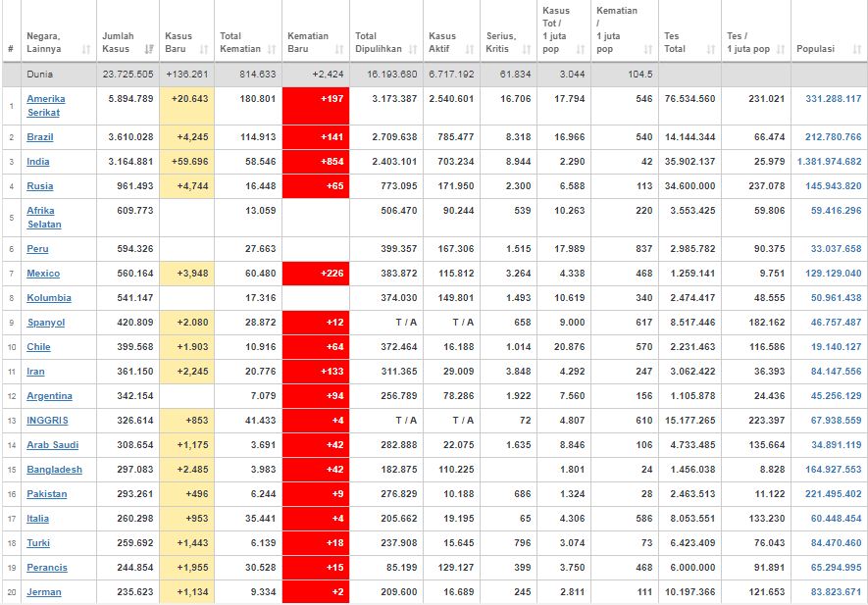
Task: Open the population link 331.288.117
Action: 833,98
